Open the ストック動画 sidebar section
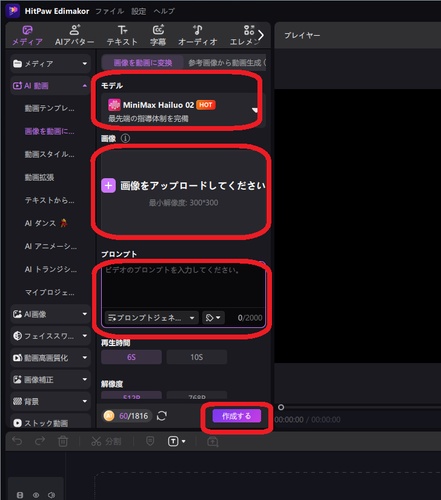Image resolution: width=441 pixels, height=500 pixels. [x=50, y=422]
